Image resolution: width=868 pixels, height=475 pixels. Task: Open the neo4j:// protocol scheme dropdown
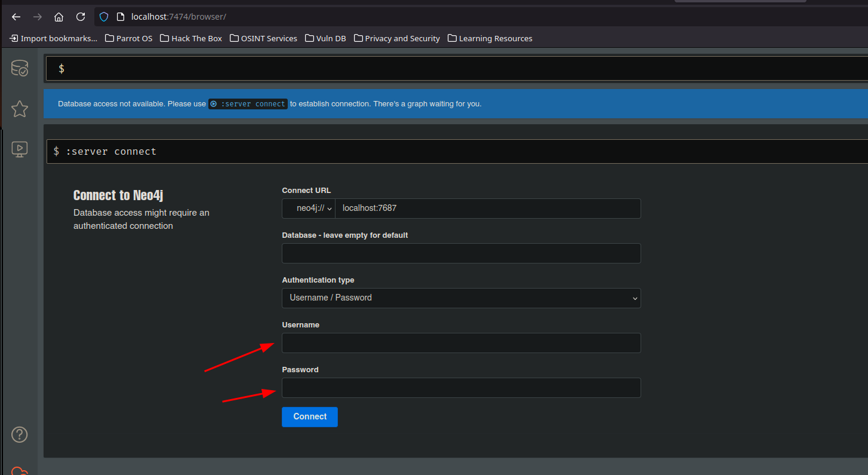coord(309,209)
